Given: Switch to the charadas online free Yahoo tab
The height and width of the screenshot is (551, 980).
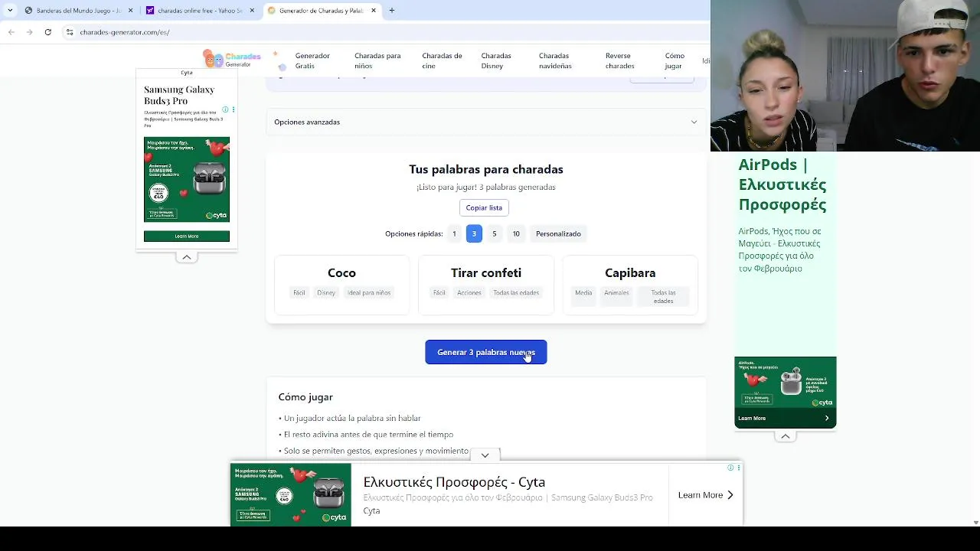Looking at the screenshot, I should (200, 11).
